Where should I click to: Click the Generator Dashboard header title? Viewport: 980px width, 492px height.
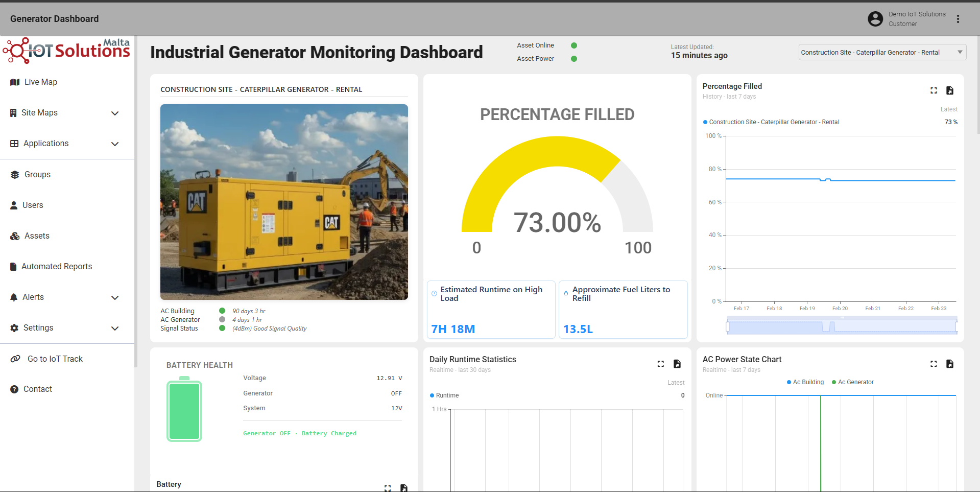point(55,19)
